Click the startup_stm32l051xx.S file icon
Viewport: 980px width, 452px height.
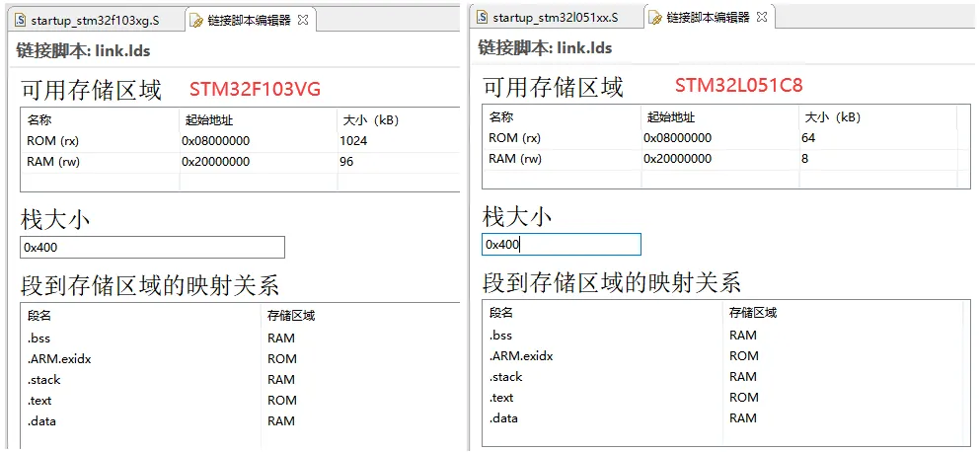point(482,18)
